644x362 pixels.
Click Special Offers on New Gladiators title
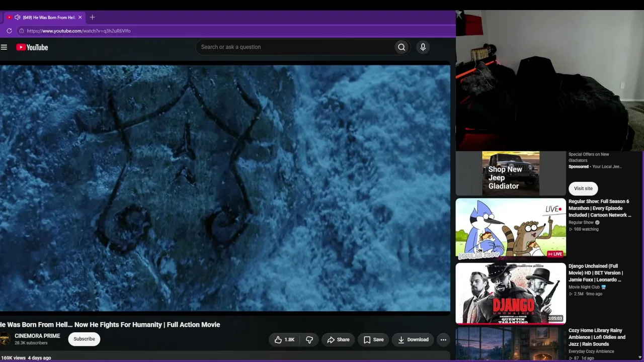589,157
